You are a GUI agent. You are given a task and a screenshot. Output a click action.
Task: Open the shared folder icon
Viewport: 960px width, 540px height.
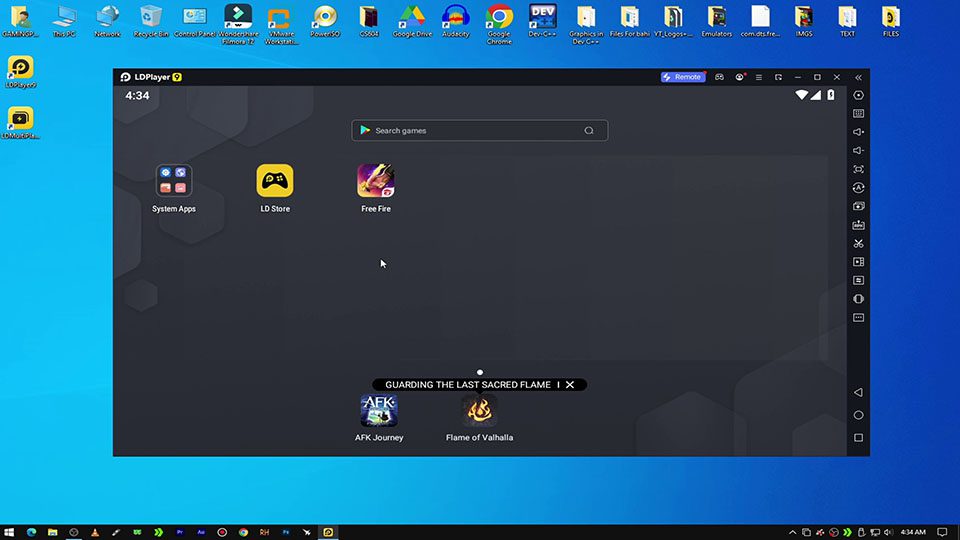pyautogui.click(x=858, y=280)
